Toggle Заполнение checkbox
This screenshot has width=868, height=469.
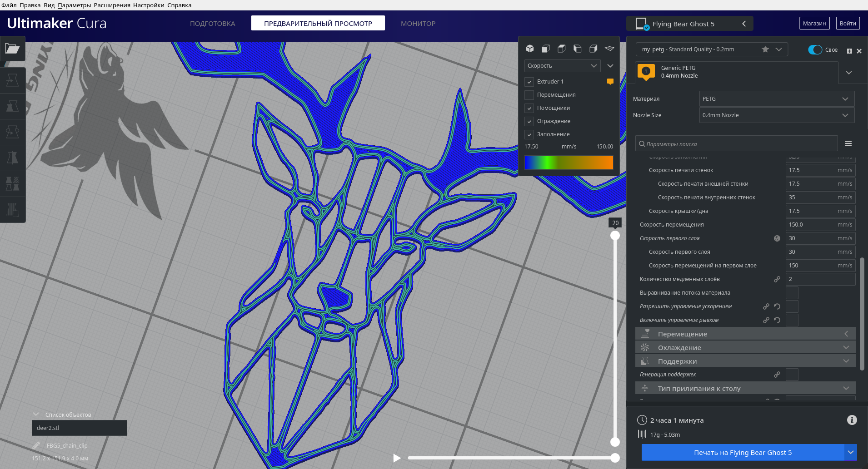point(529,134)
